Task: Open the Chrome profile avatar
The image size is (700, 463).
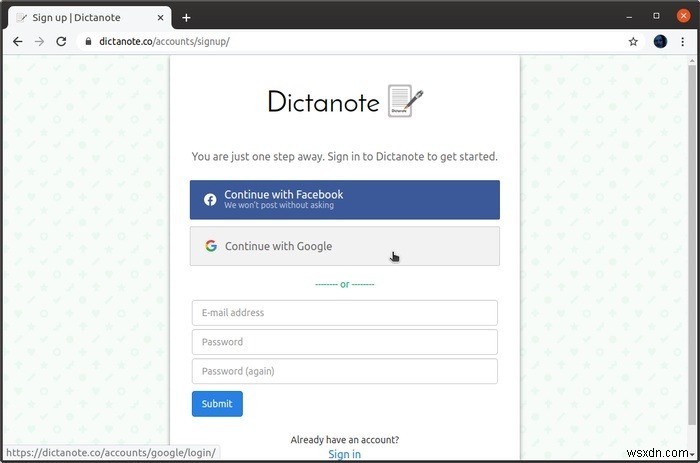Action: click(660, 42)
